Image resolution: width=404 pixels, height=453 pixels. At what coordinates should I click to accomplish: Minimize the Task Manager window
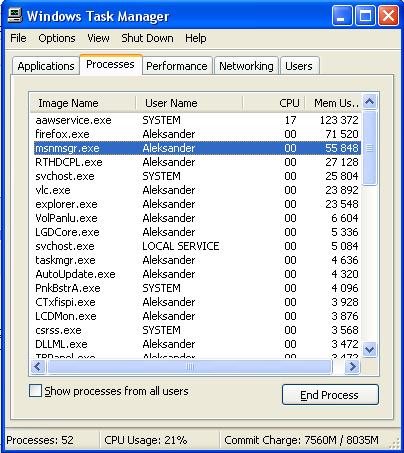pyautogui.click(x=342, y=16)
